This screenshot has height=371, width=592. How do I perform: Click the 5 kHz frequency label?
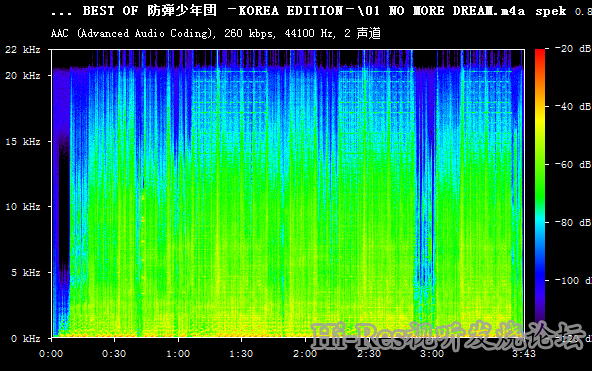tap(26, 272)
